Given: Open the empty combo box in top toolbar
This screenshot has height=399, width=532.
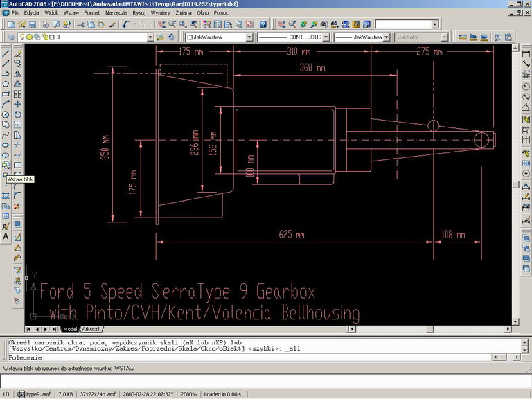Looking at the screenshot, I should point(435,24).
